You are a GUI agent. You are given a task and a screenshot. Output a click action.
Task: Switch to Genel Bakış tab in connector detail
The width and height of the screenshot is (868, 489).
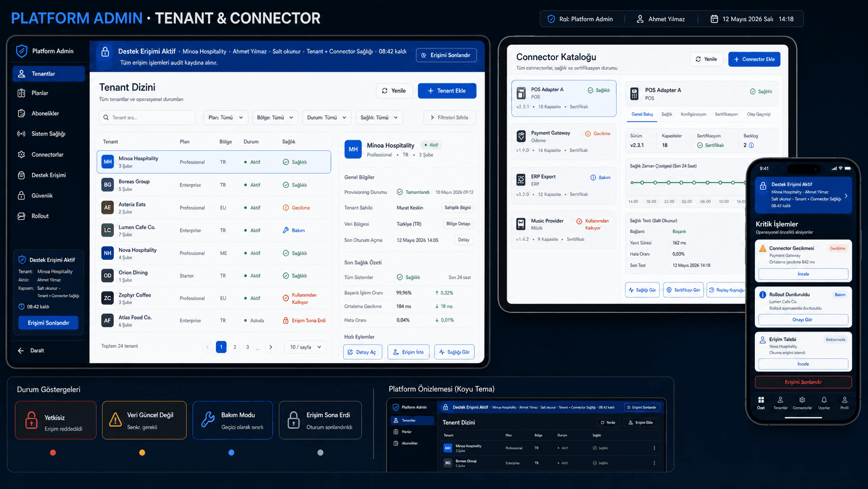coord(642,114)
